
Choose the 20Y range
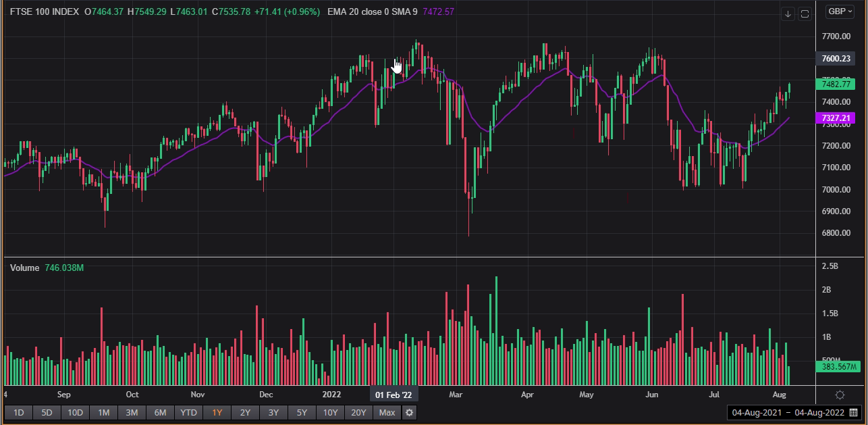point(358,412)
